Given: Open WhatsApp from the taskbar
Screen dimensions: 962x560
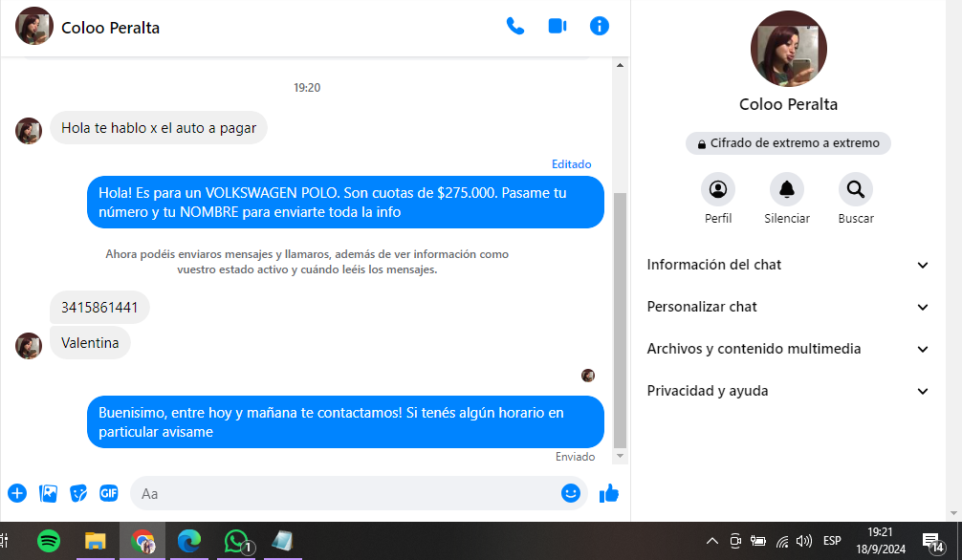Looking at the screenshot, I should [235, 541].
